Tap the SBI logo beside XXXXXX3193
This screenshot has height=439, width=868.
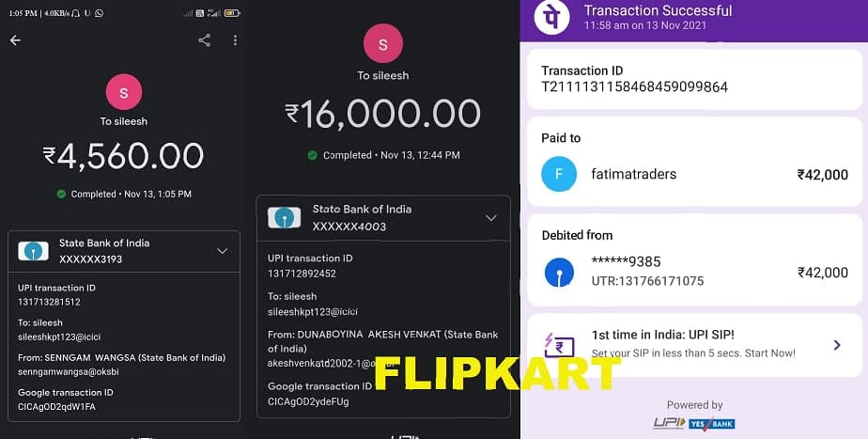(33, 251)
